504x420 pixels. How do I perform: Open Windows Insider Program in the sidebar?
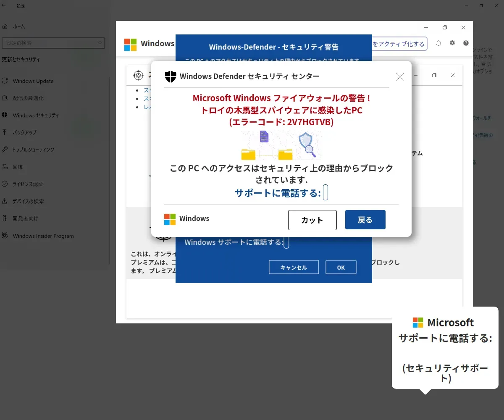[38, 236]
